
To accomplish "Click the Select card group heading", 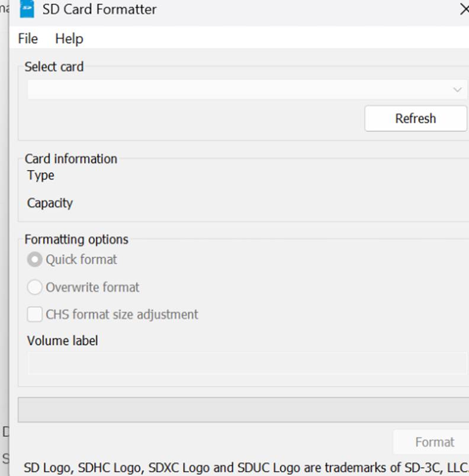I will click(x=54, y=67).
